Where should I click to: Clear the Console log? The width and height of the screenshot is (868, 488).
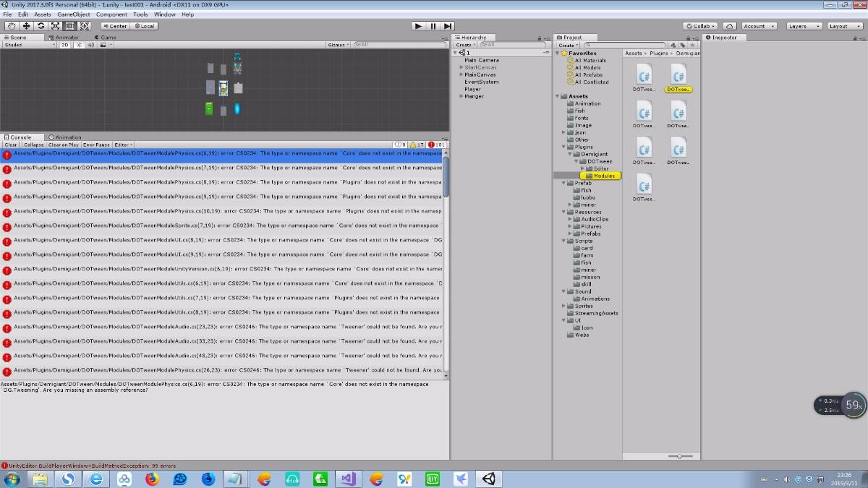(11, 145)
